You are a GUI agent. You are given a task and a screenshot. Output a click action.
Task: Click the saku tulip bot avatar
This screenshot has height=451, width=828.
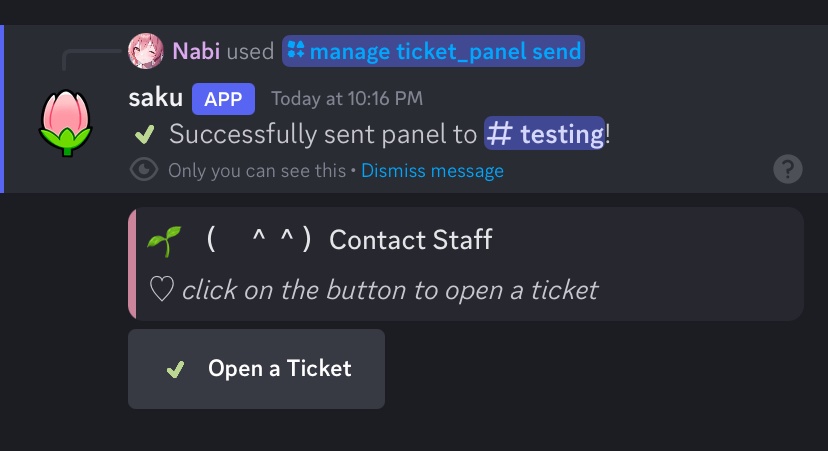[x=66, y=122]
